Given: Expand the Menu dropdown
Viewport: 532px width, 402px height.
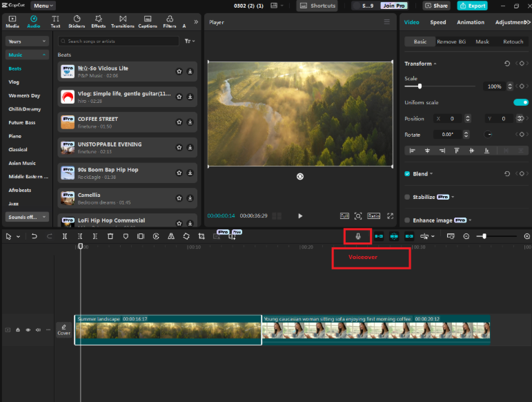Looking at the screenshot, I should point(43,6).
